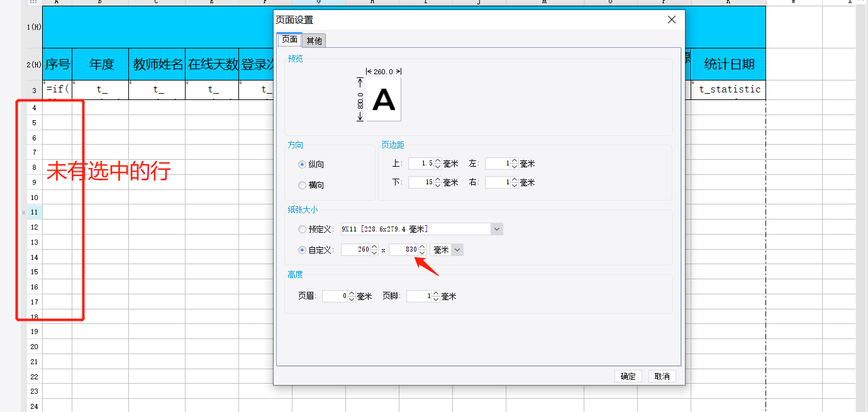Decrease the 左 margin value
868x412 pixels.
pos(515,167)
